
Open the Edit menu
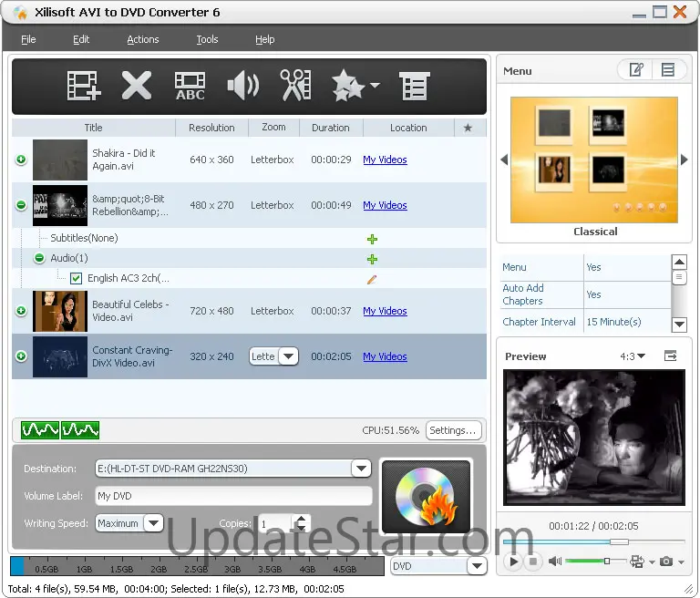click(x=81, y=39)
